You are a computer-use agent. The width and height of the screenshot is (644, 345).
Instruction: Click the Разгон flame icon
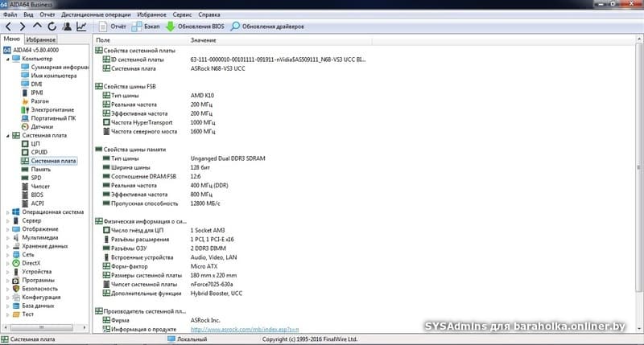pos(25,101)
